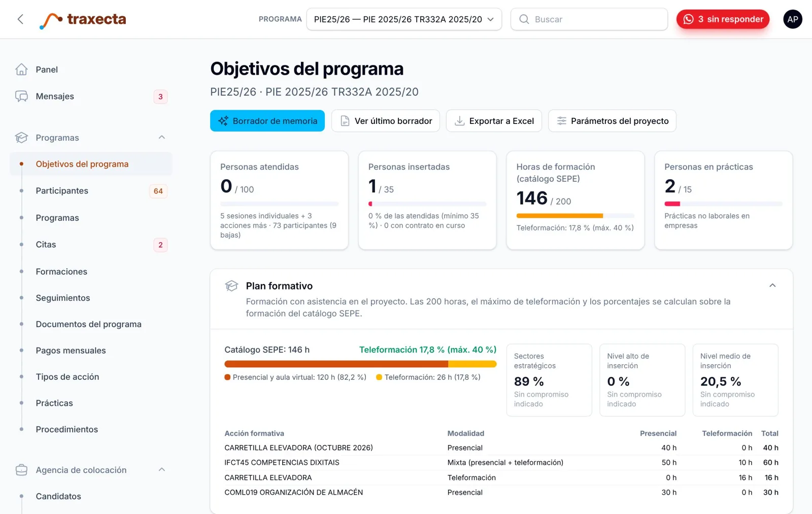Navigate to Documentos del programa
812x514 pixels.
(91, 324)
